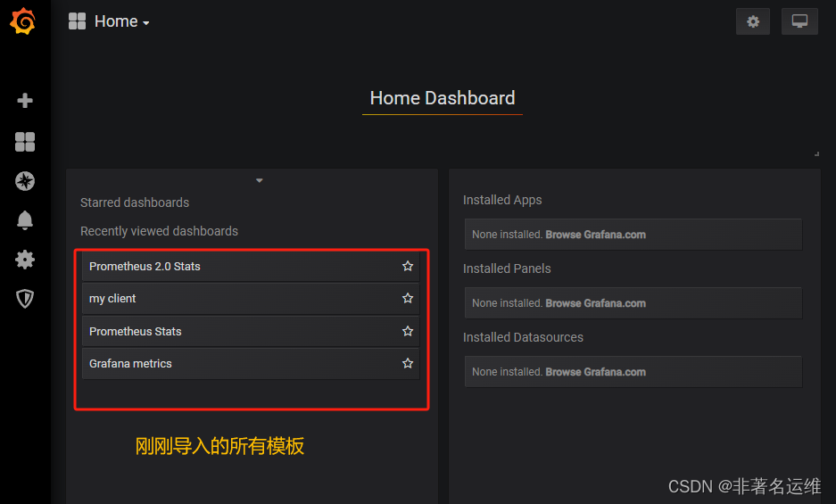This screenshot has height=504, width=836.
Task: Open the Dashboards grid icon in sidebar
Action: pos(24,142)
